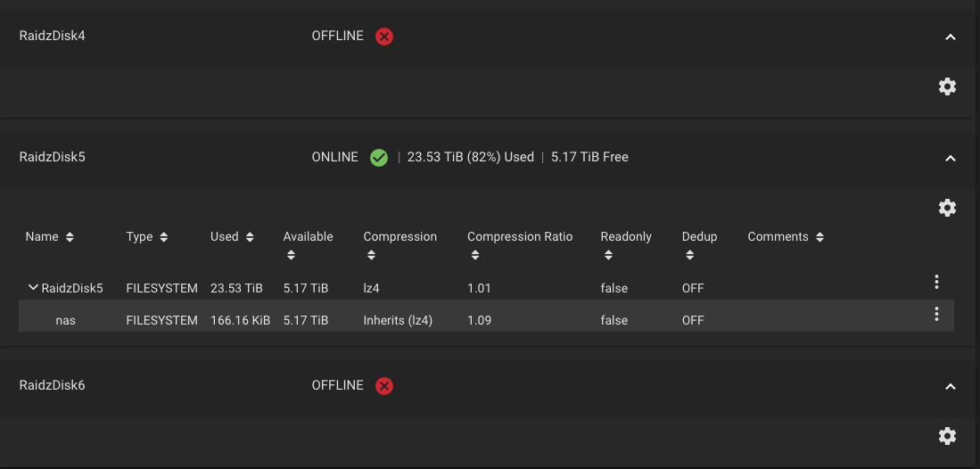Screen dimensions: 980x469
Task: Click the red OFFLINE status icon for RaidzDisk6
Action: tap(383, 386)
